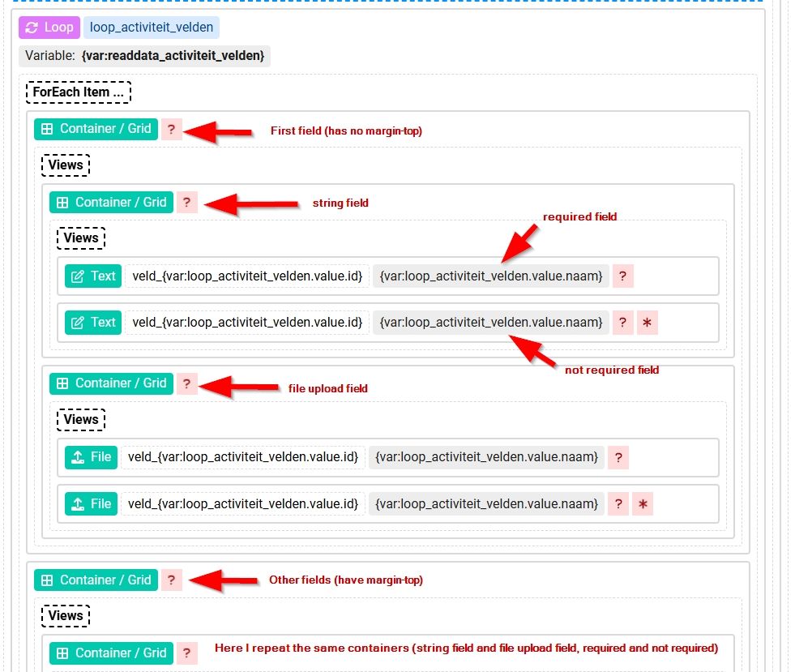Select the File badge in the row with asterisk
Viewport: 795px width, 672px height.
(x=91, y=504)
